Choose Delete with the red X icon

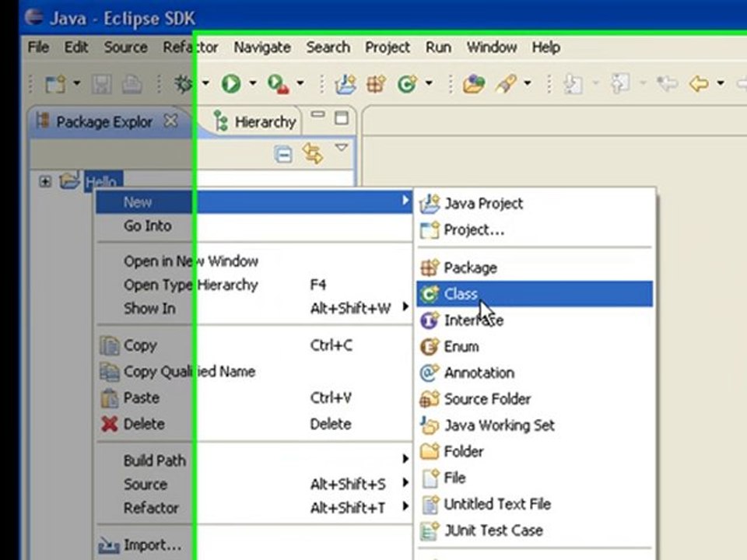[254, 424]
